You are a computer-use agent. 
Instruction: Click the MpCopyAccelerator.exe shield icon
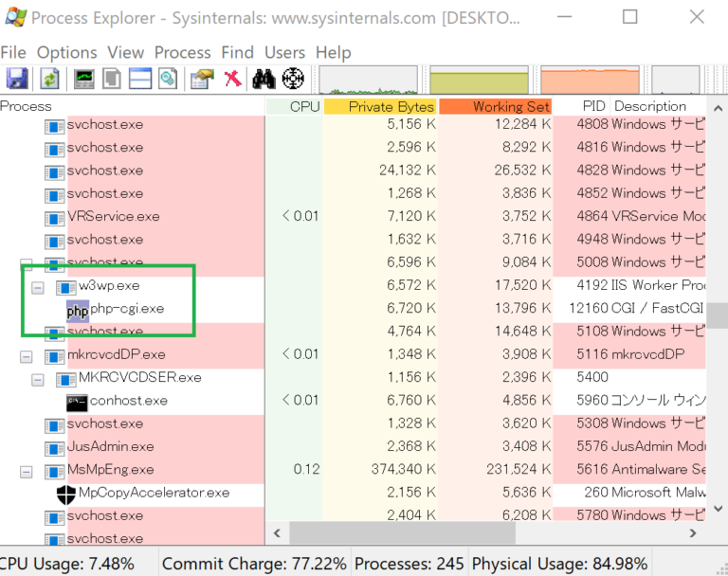65,493
